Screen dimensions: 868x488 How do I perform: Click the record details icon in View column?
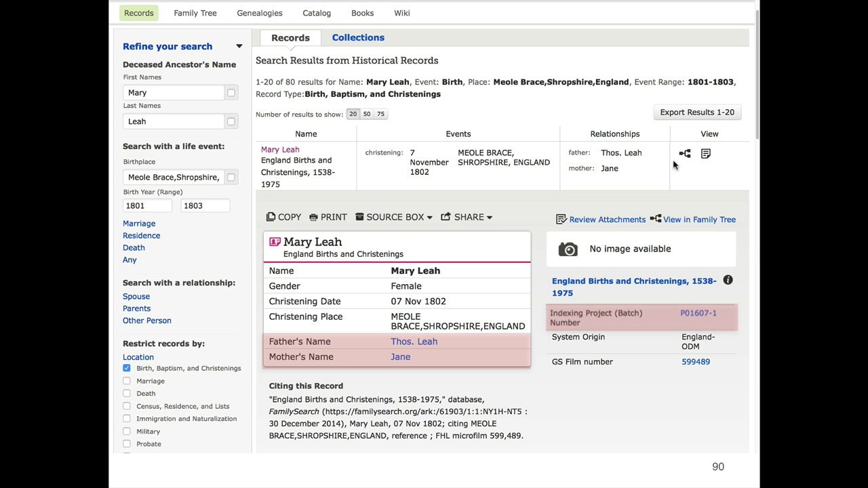tap(706, 154)
